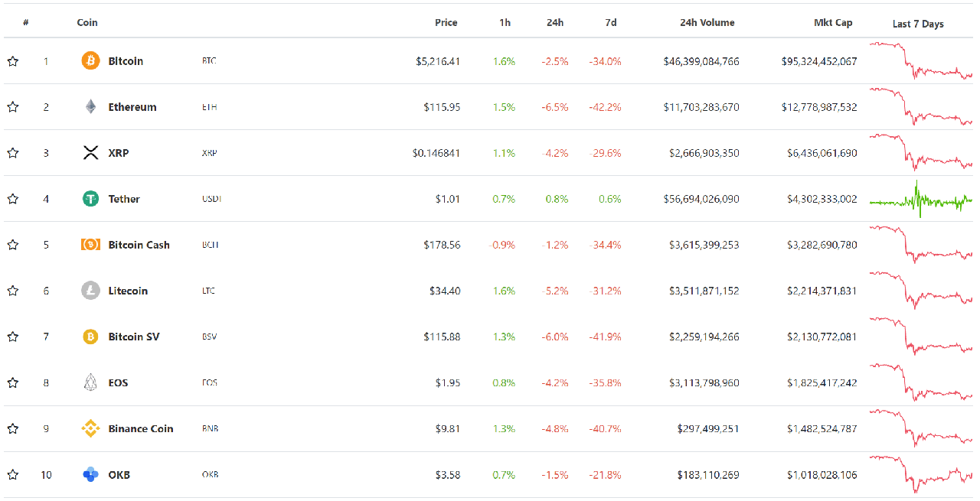The height and width of the screenshot is (501, 980).
Task: Mark Bitcoin Cash with the star
Action: pyautogui.click(x=13, y=245)
